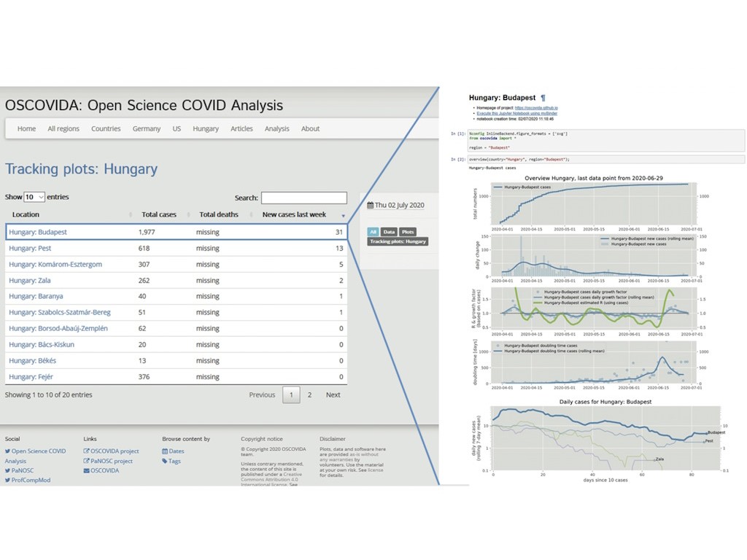The width and height of the screenshot is (747, 560).
Task: Click calendar icon next to Thu 02 July 2020
Action: pyautogui.click(x=370, y=206)
